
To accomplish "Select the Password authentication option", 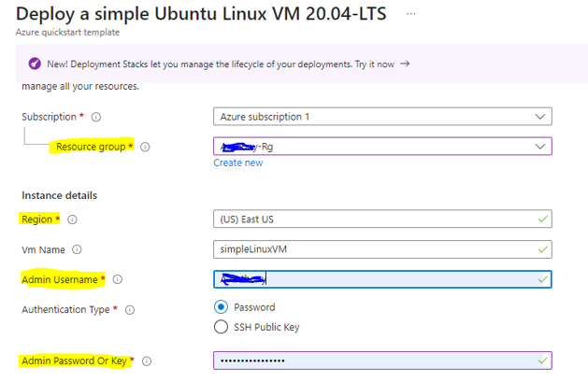I will coord(222,307).
